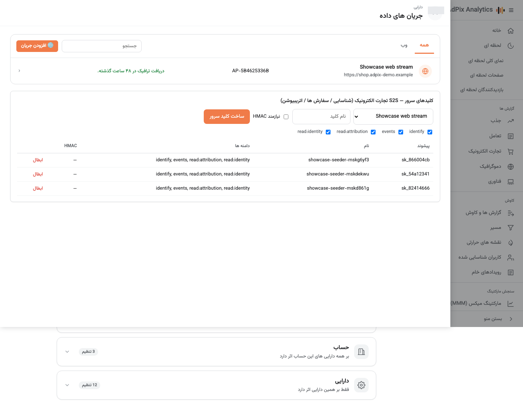Enable the نیازمند HMAC checkbox
Image resolution: width=523 pixels, height=420 pixels.
tap(286, 117)
